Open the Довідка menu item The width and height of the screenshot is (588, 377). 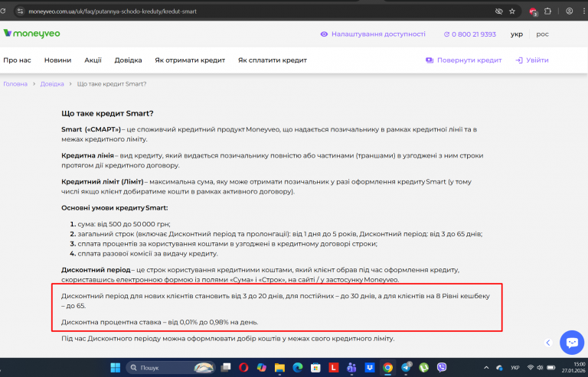click(129, 60)
